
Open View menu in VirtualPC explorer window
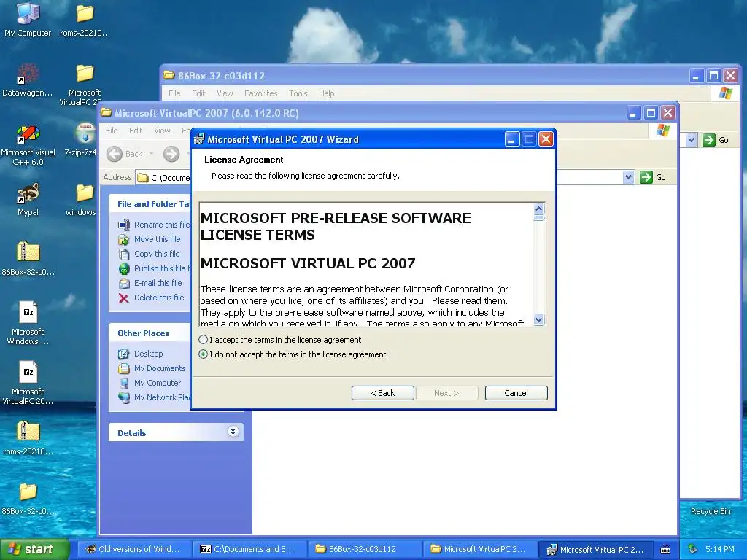[162, 131]
